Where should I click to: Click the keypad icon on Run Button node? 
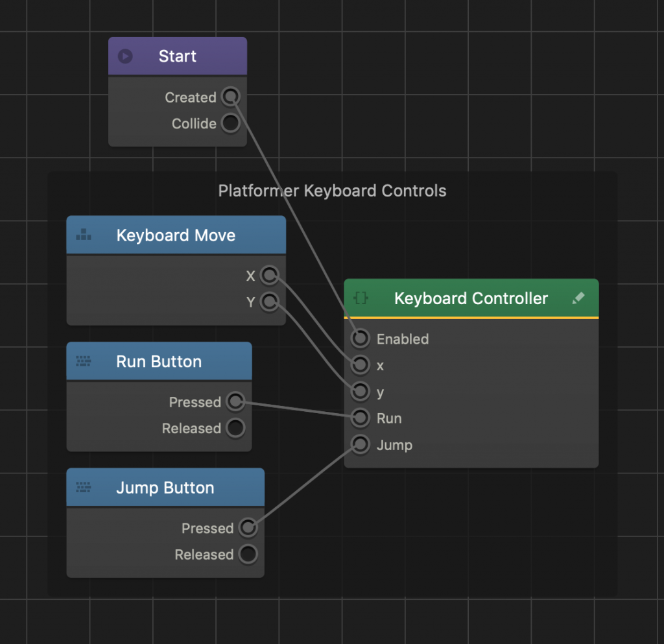tap(83, 361)
